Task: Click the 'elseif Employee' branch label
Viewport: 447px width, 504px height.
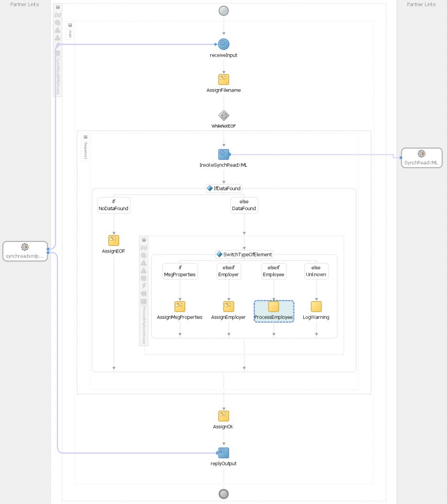Action: tap(273, 271)
